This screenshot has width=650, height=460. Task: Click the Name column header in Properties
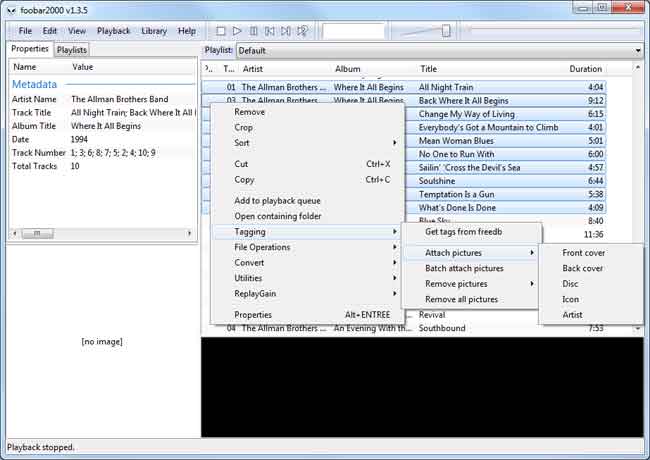click(39, 67)
